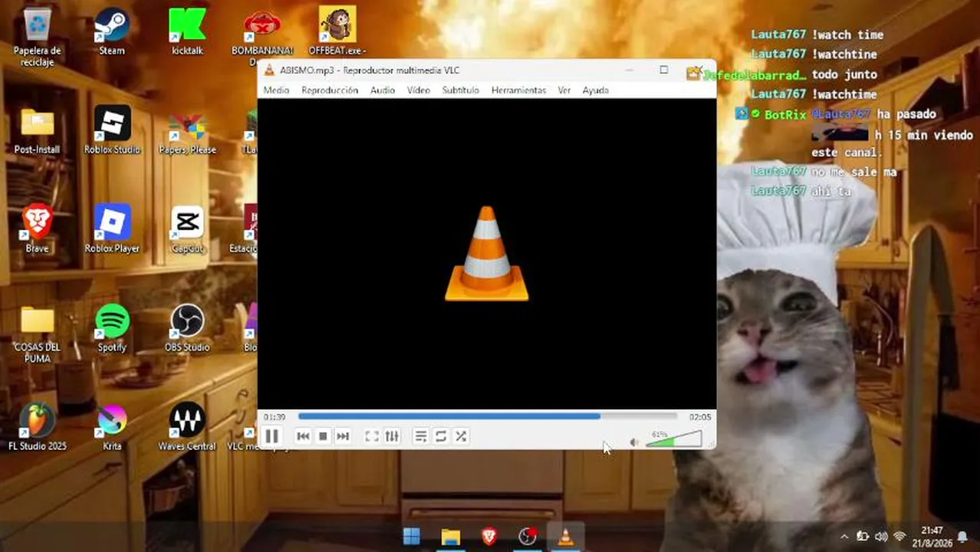Viewport: 980px width, 552px height.
Task: Open taskbar system volume icon
Action: [881, 537]
